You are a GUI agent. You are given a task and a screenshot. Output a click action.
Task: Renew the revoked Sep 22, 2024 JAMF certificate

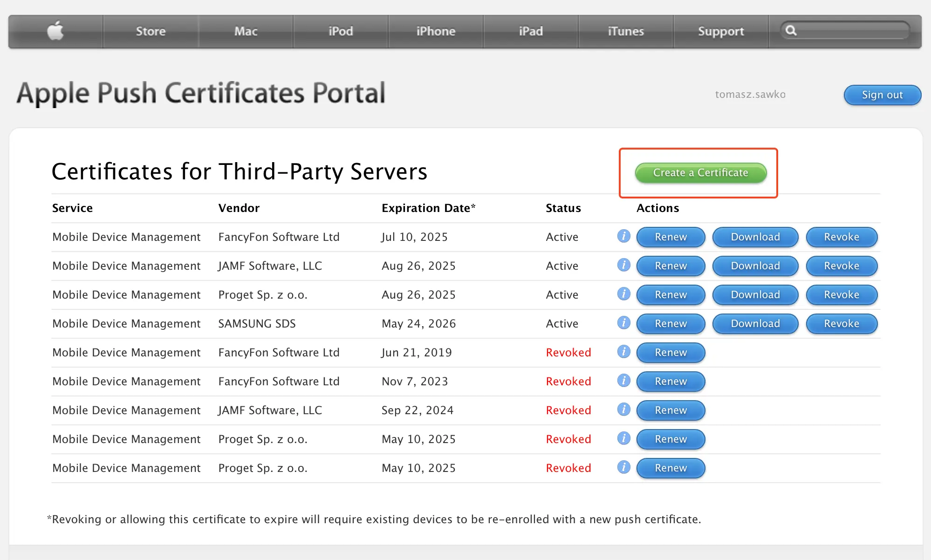pos(671,410)
